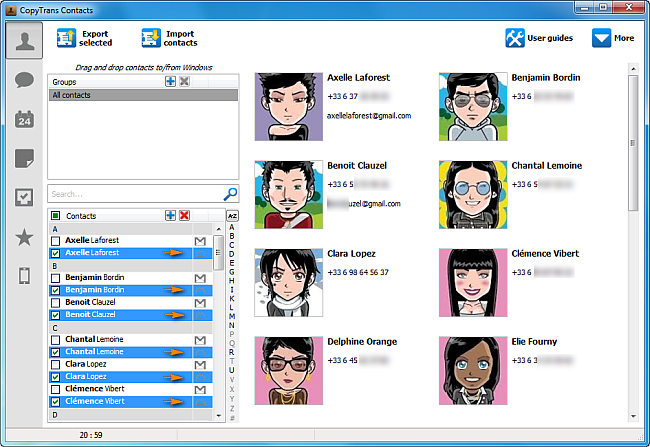Image resolution: width=650 pixels, height=447 pixels.
Task: Click contact list scroll down arrow
Action: click(219, 415)
